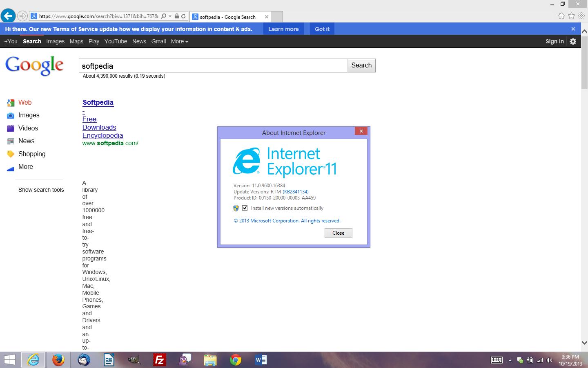Viewport: 588px width, 368px height.
Task: Open Microsoft Word from the taskbar
Action: click(x=261, y=360)
